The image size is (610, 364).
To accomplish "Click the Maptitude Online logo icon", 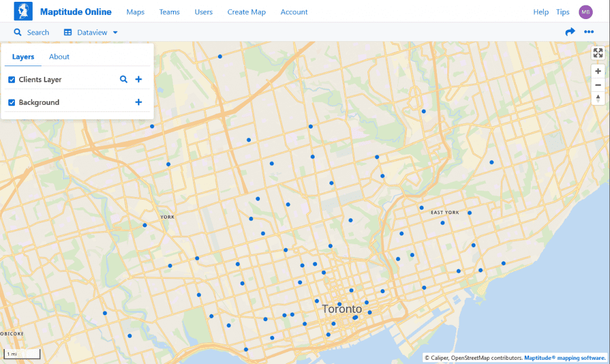I will tap(23, 11).
